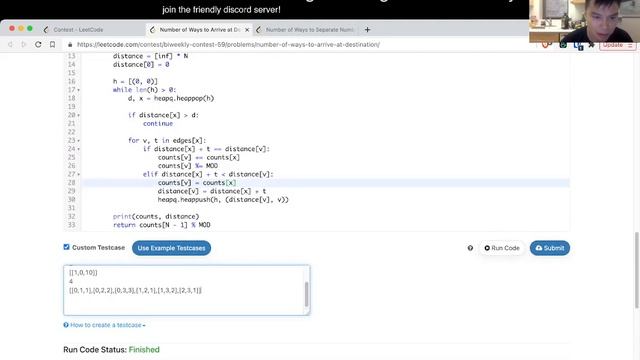The width and height of the screenshot is (640, 360).
Task: Expand How to create a testcase
Action: tap(104, 325)
